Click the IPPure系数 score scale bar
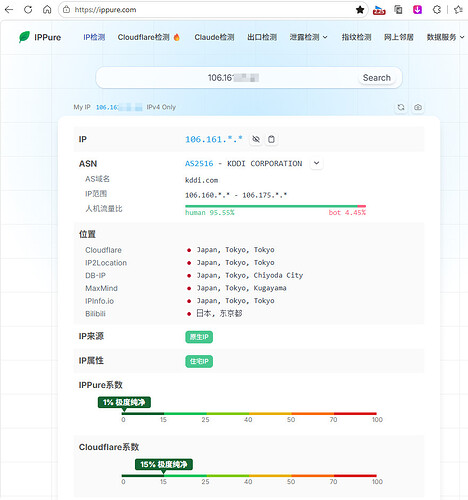Screen dimensions: 468x500 pos(249,414)
